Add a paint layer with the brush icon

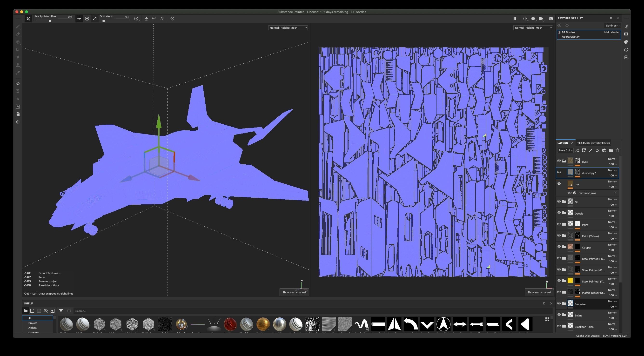click(590, 150)
